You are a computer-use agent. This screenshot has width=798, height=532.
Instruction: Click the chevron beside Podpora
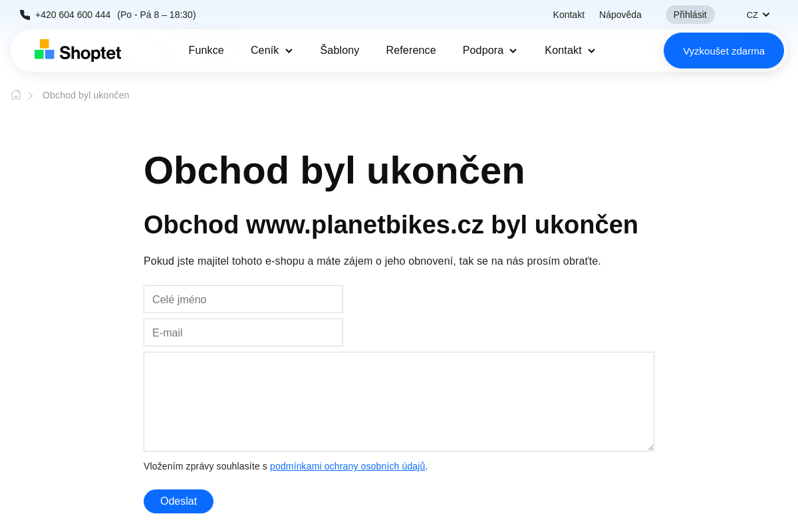point(513,51)
